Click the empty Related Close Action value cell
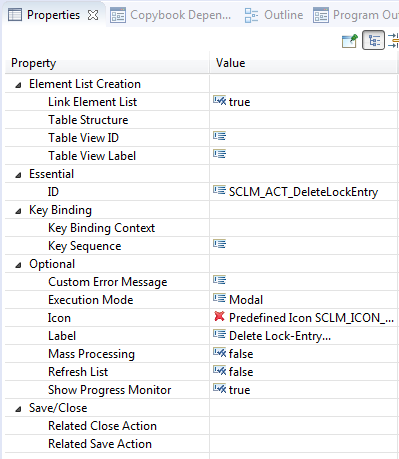399x459 pixels. pyautogui.click(x=303, y=426)
